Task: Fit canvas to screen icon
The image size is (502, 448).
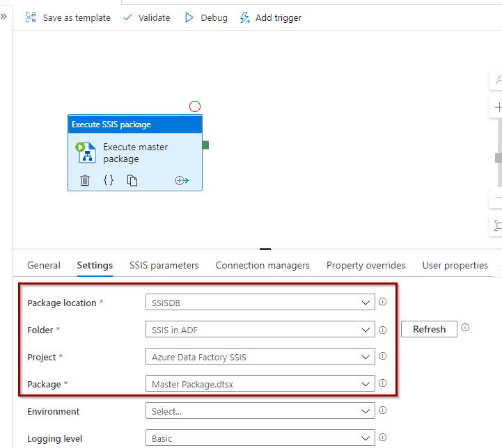Action: (498, 225)
